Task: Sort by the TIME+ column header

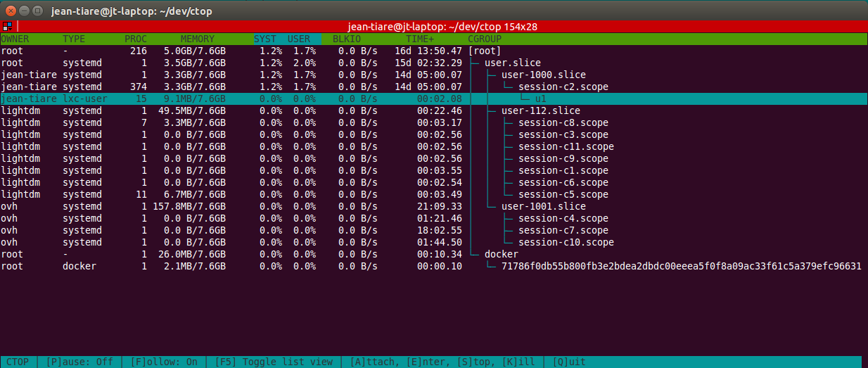Action: pyautogui.click(x=420, y=39)
